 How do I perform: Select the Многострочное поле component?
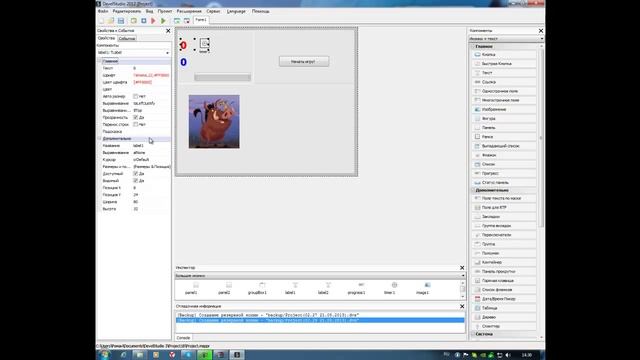point(504,100)
